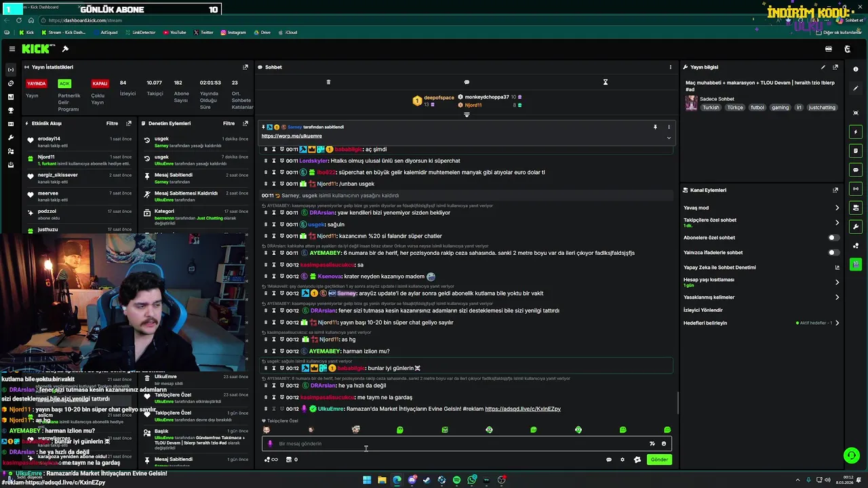Pop out the Yayın İstatistikleri panel

click(x=245, y=67)
